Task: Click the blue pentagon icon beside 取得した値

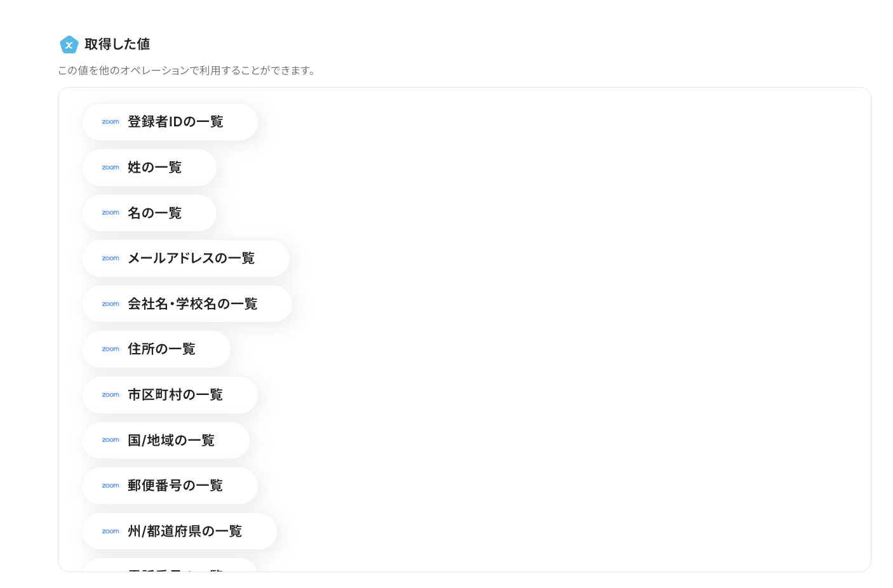Action: (69, 44)
